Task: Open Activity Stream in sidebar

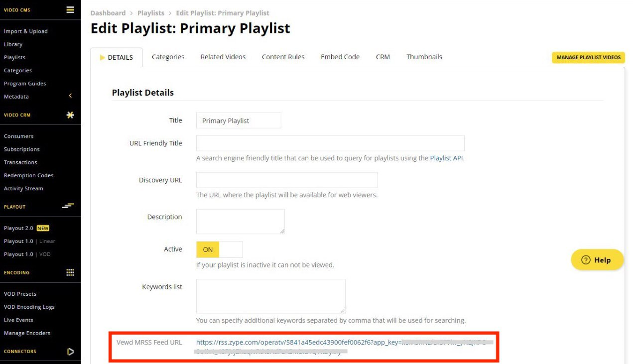Action: (23, 188)
